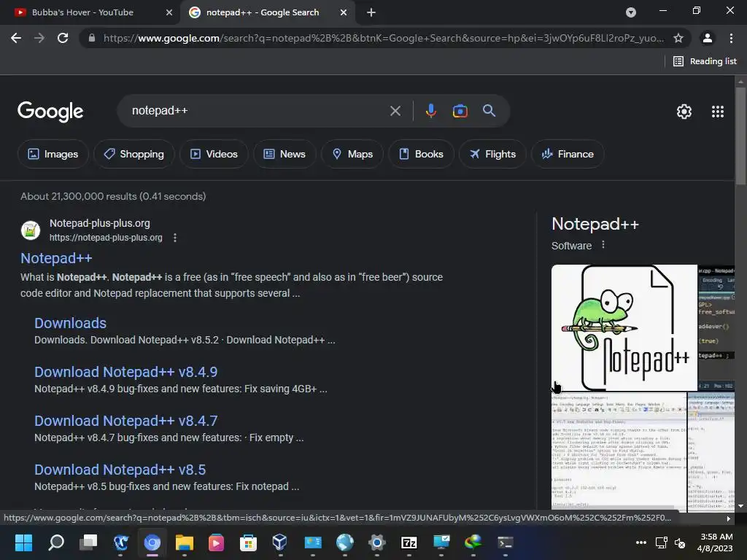
Task: Open File Explorer from the taskbar
Action: 185,542
